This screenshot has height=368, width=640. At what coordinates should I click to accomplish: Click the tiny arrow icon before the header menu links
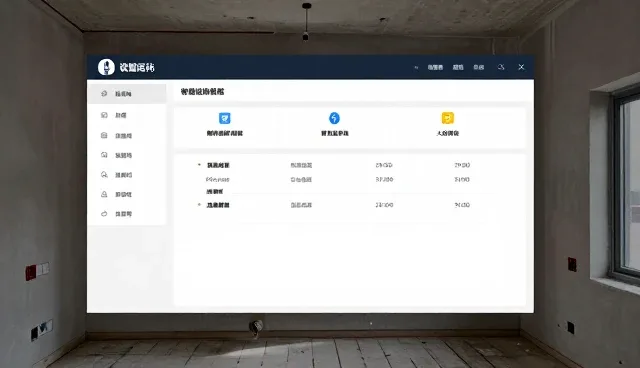(x=416, y=67)
